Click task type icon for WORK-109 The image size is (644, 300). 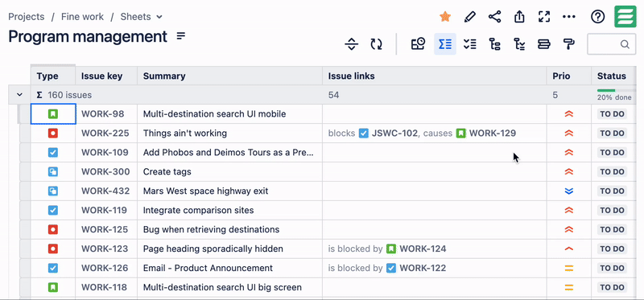53,153
